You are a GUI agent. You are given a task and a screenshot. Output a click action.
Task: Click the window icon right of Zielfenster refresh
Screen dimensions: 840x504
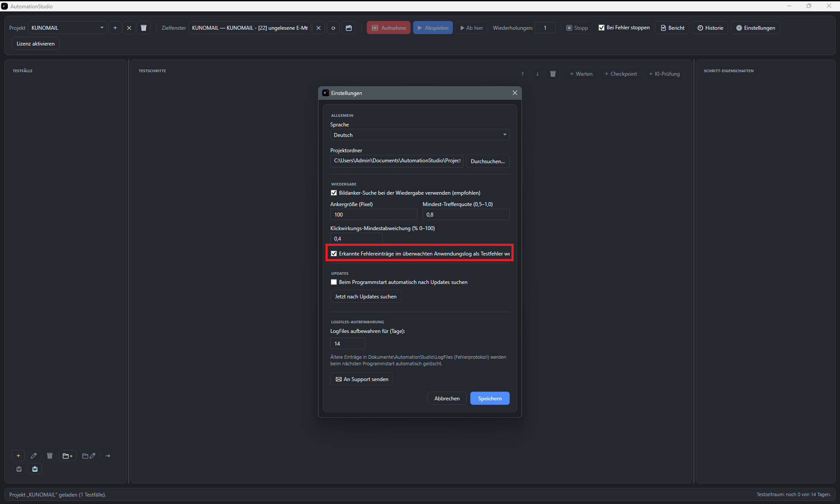[349, 28]
